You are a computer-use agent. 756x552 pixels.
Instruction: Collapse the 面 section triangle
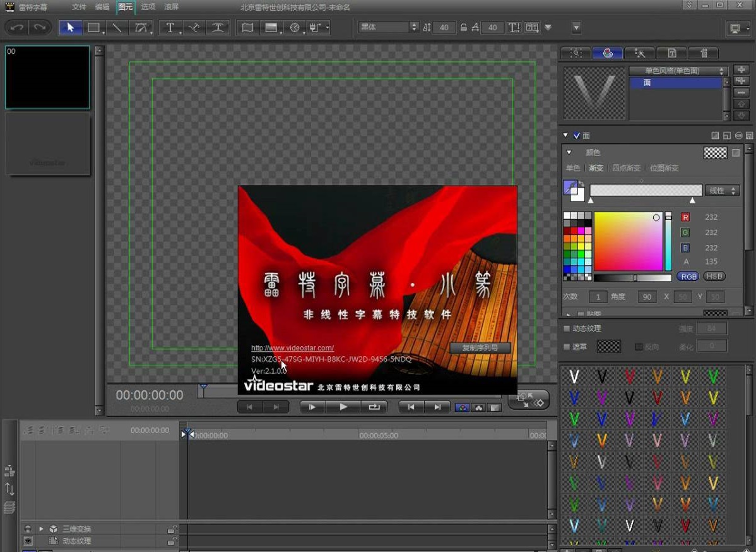(x=565, y=136)
